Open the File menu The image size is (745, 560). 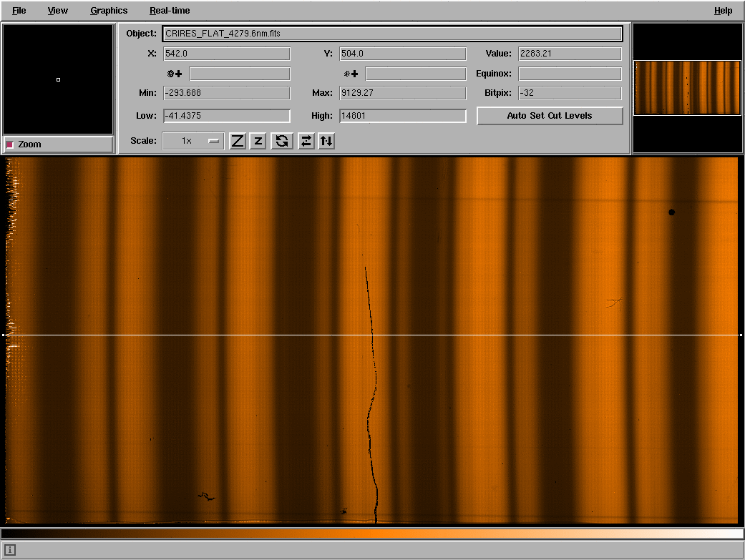point(19,11)
